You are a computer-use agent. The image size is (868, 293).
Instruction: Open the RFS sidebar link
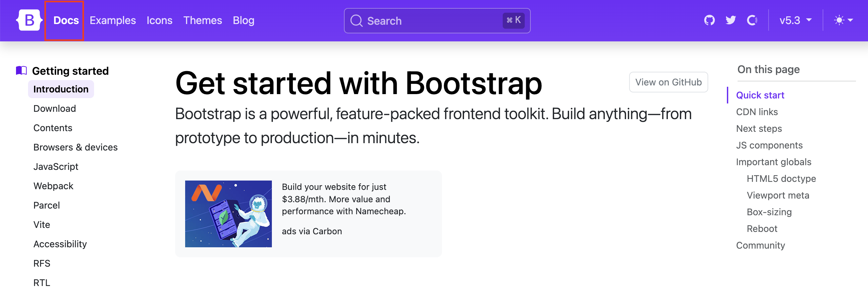[42, 263]
